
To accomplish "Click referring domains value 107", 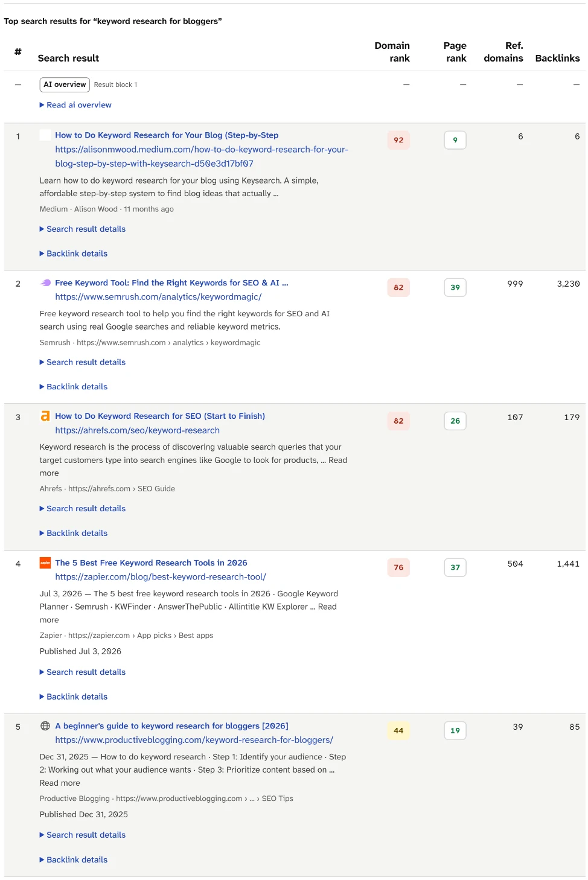I will click(x=515, y=417).
